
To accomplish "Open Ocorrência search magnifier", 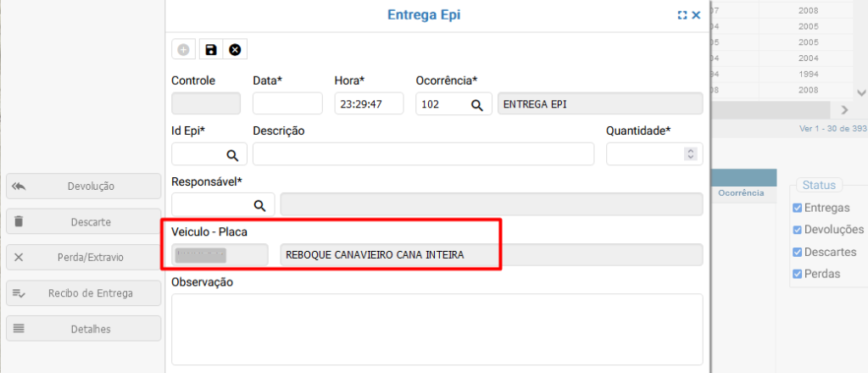I will [x=476, y=104].
